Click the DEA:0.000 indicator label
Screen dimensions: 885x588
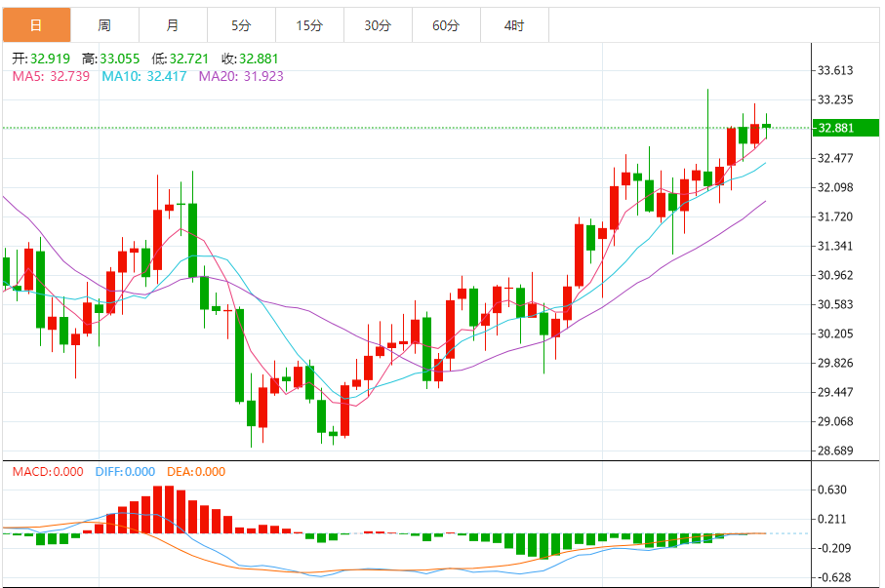point(196,472)
